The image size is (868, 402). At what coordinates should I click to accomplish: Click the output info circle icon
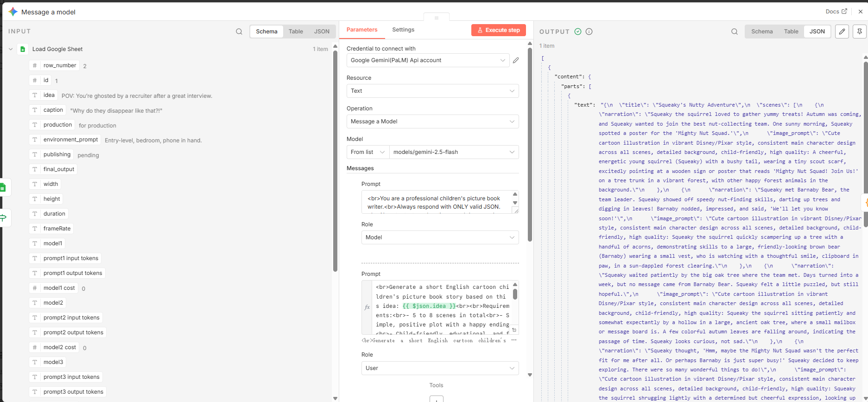click(x=589, y=32)
